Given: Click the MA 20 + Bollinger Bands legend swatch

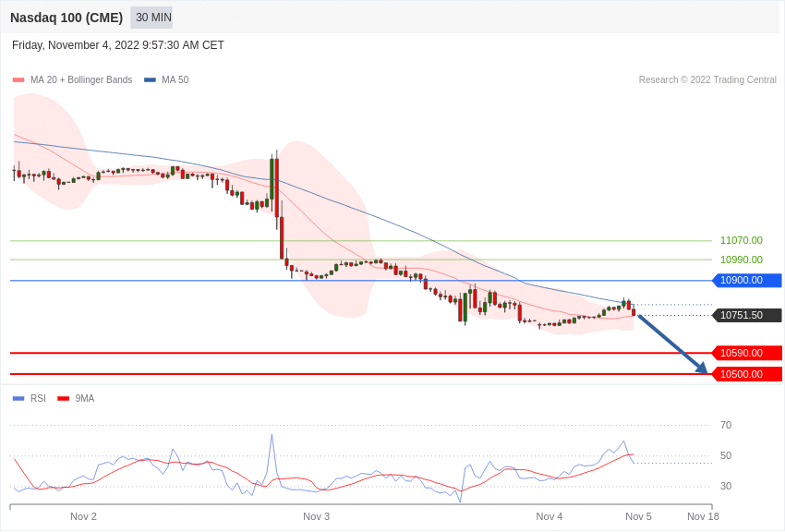Looking at the screenshot, I should [18, 80].
